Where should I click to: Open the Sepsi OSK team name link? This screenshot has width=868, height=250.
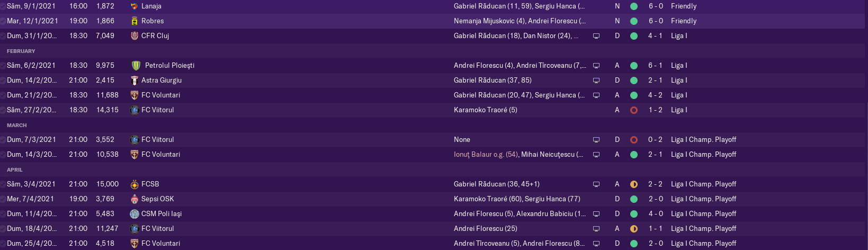[x=158, y=199]
